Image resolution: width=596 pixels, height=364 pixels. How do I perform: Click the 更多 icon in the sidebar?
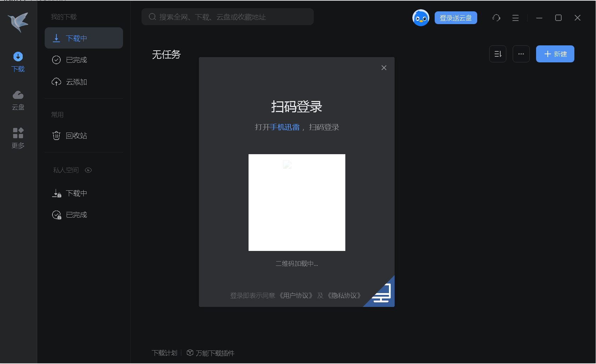tap(18, 138)
